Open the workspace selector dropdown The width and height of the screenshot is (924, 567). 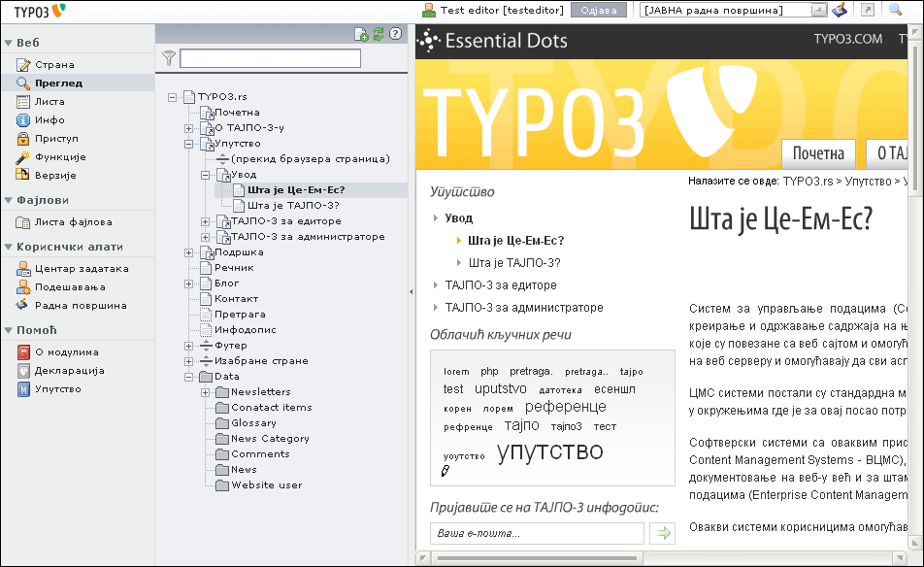tap(818, 10)
